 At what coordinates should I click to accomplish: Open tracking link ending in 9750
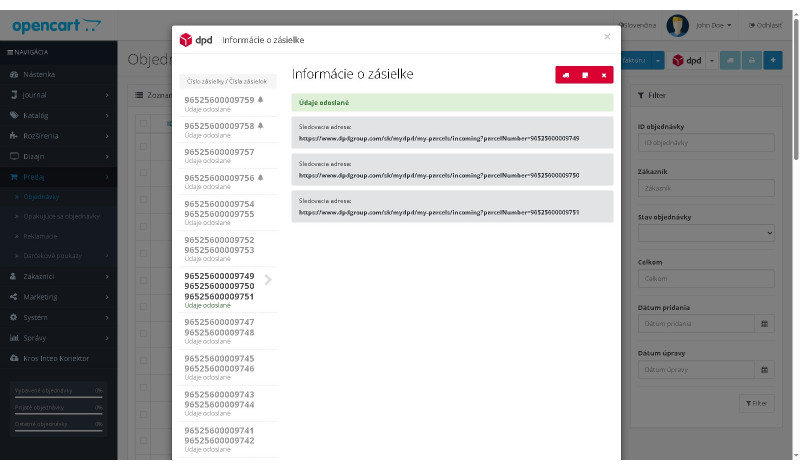pos(439,175)
